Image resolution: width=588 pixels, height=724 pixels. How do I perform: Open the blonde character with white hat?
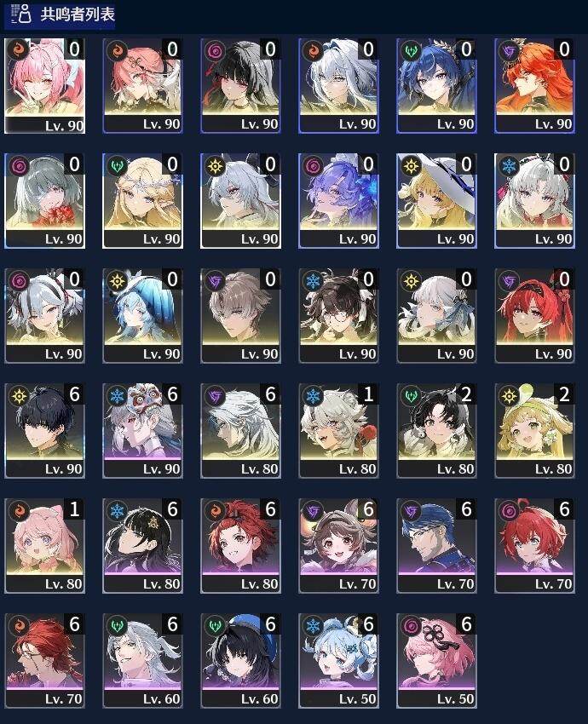coord(436,201)
